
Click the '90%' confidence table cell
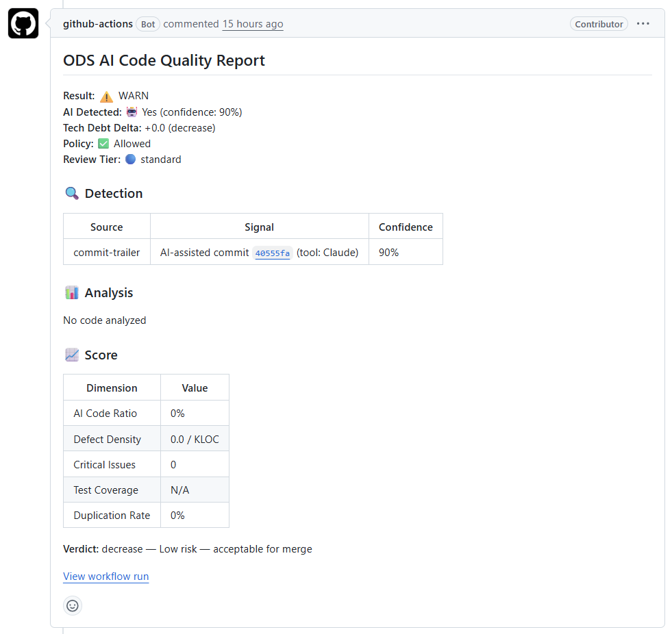(x=406, y=253)
